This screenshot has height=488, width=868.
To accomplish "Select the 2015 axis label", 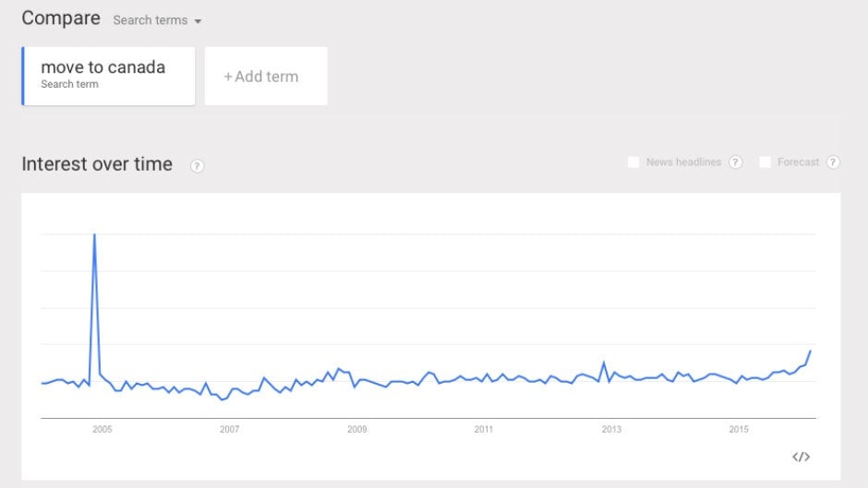I will pyautogui.click(x=739, y=429).
